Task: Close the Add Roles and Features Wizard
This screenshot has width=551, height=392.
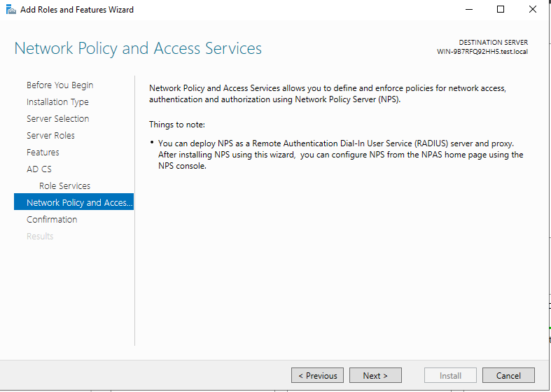Action: tap(533, 10)
